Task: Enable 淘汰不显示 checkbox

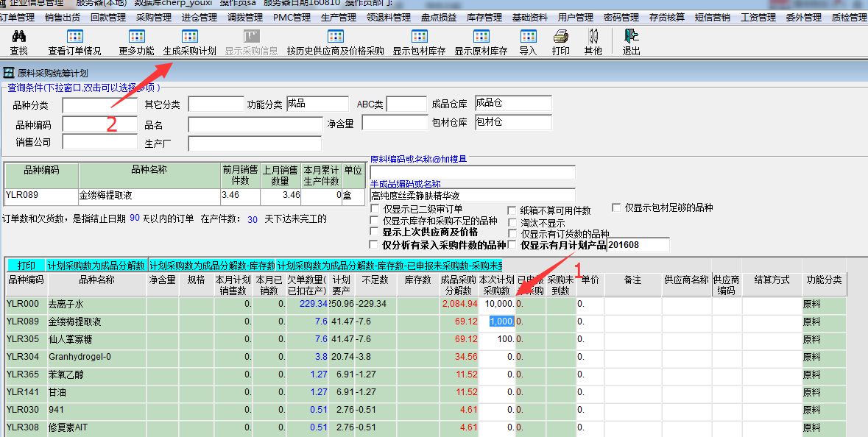Action: coord(512,222)
